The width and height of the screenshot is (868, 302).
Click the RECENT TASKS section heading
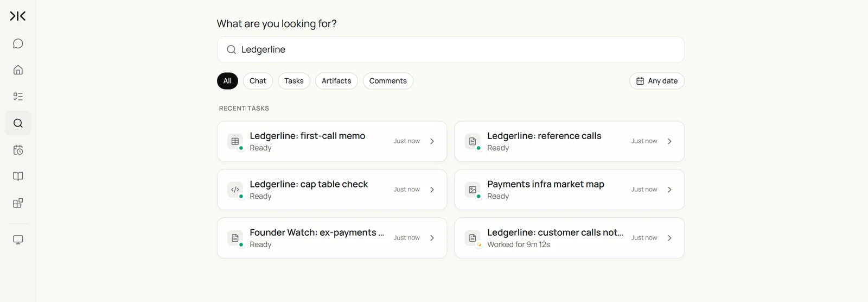[244, 109]
